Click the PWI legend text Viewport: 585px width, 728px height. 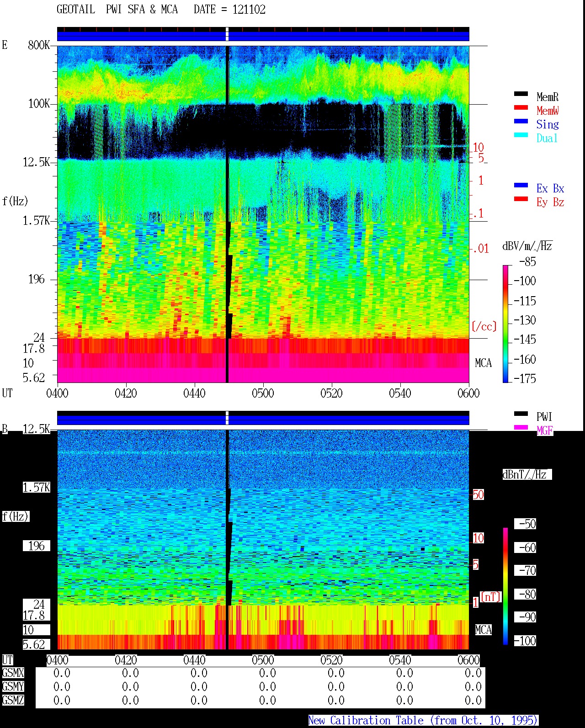pyautogui.click(x=544, y=417)
